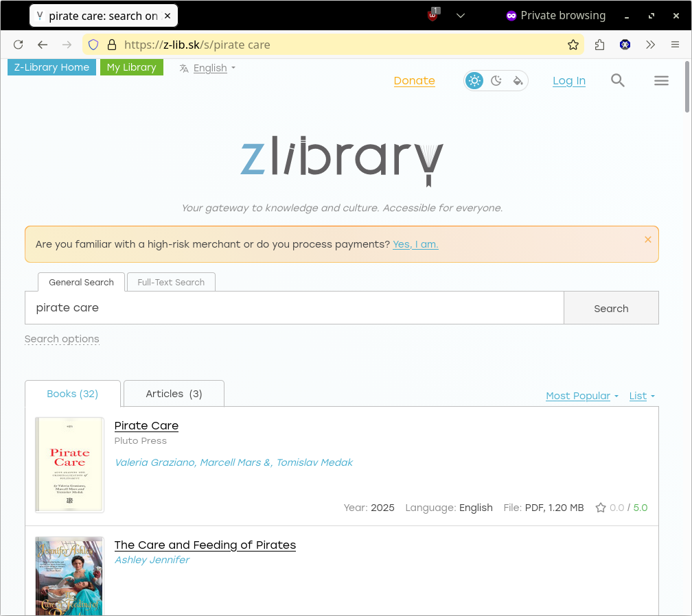Open the List view dropdown
This screenshot has height=616, width=692.
[x=642, y=396]
